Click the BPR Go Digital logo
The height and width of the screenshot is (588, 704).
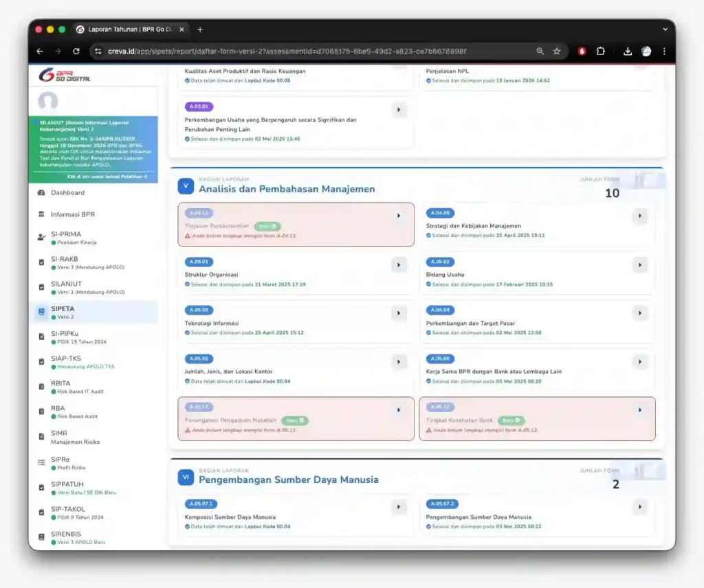point(65,75)
